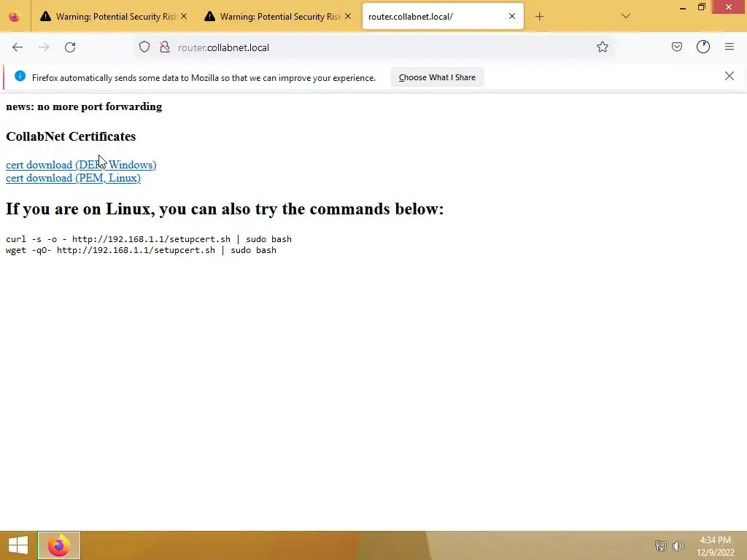Open cert download (DER, Windows) link
Viewport: 747px width, 560px height.
[x=81, y=165]
